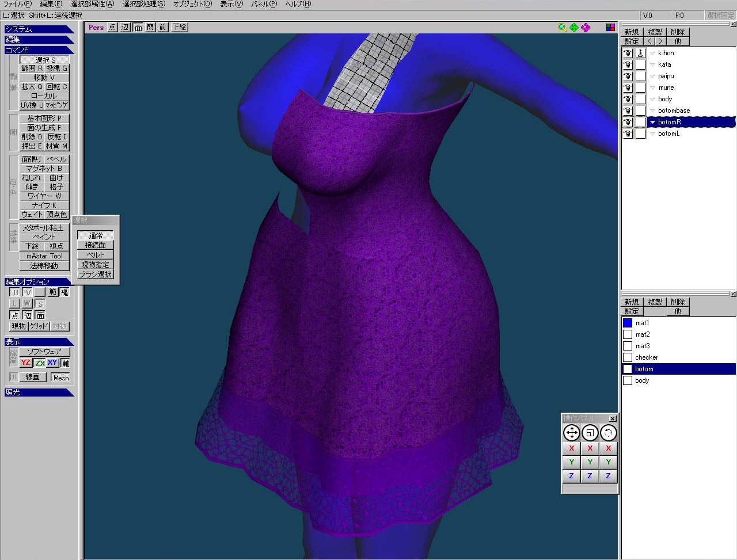Click the magenta rotate view icon
This screenshot has height=560, width=737.
click(x=586, y=28)
